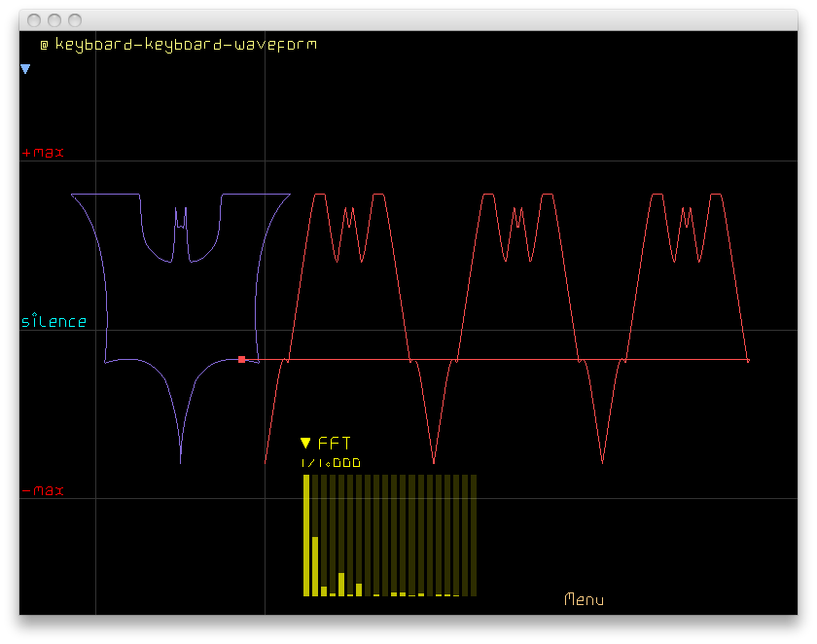
Task: Click the +max level label
Action: 43,153
